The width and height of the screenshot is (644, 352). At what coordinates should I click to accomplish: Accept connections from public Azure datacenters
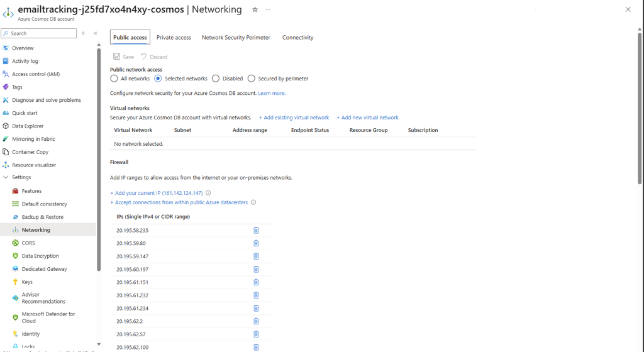179,202
